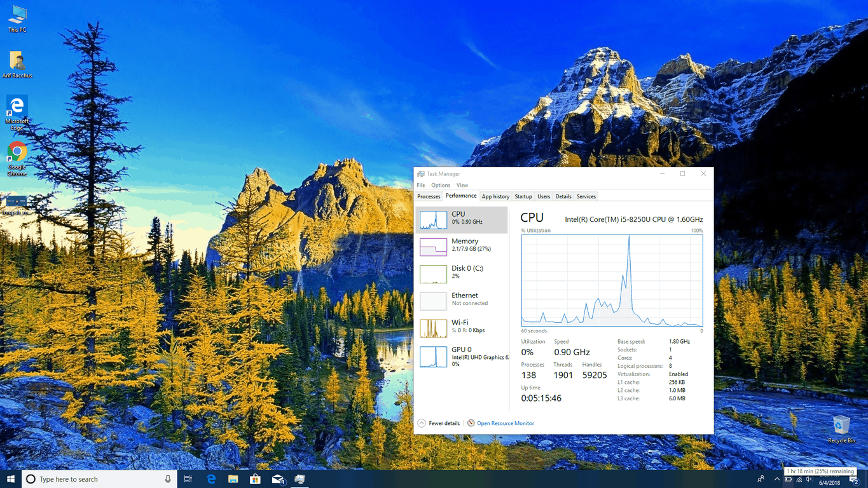
Task: Go to the App history tab
Action: [x=495, y=196]
